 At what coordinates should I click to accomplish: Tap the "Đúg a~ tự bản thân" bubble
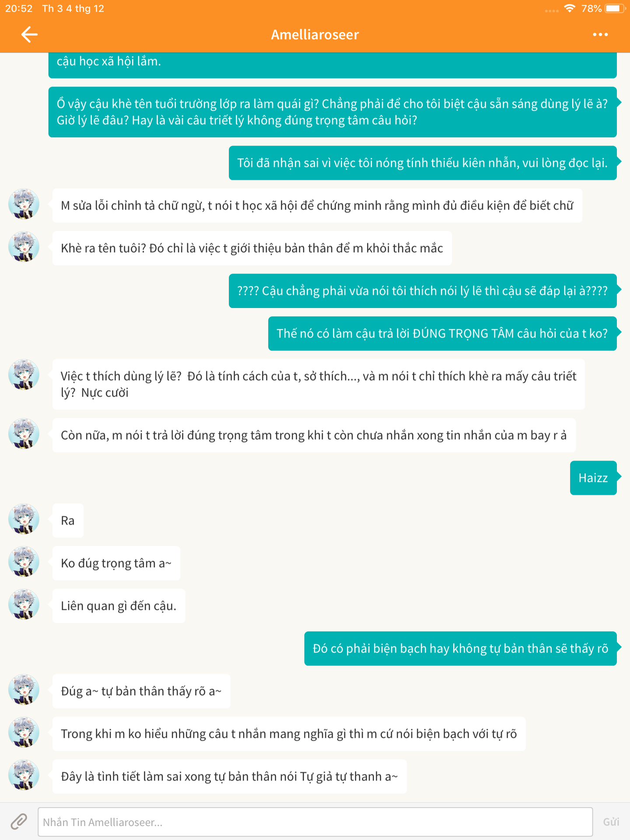141,691
